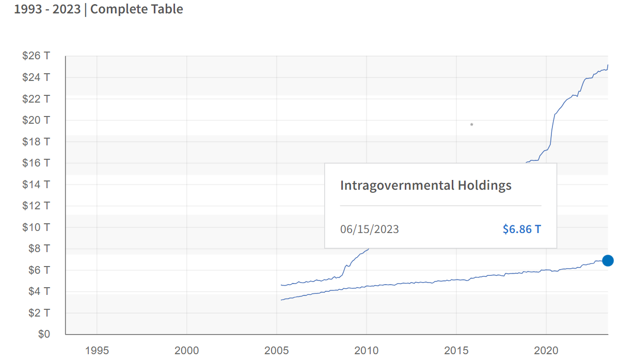The height and width of the screenshot is (364, 634).
Task: Select the 2015 label on the x-axis
Action: 456,351
